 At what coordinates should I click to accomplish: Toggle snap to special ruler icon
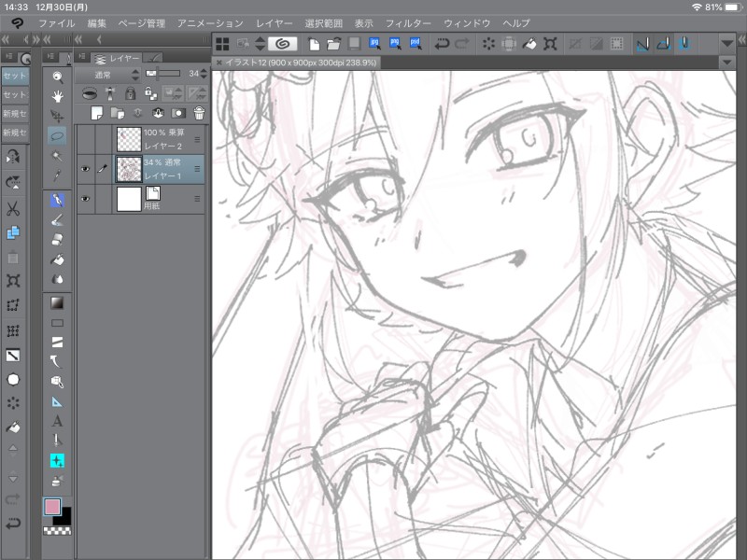click(x=664, y=44)
